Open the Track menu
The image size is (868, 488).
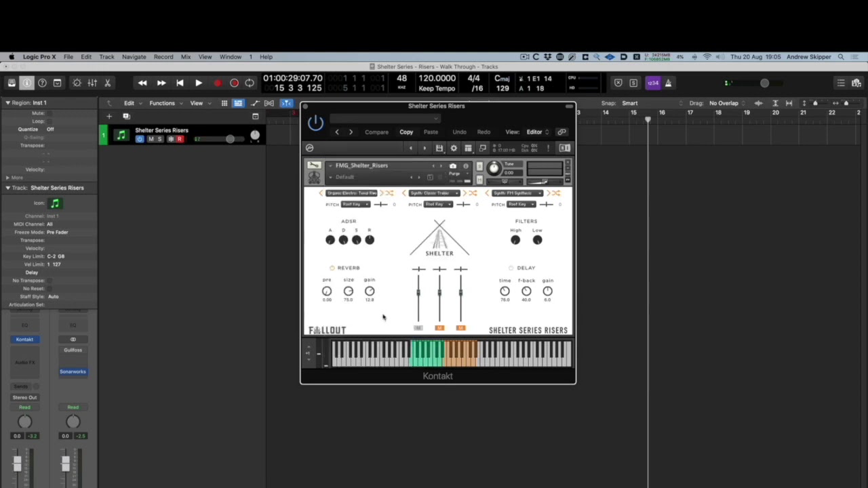coord(106,57)
